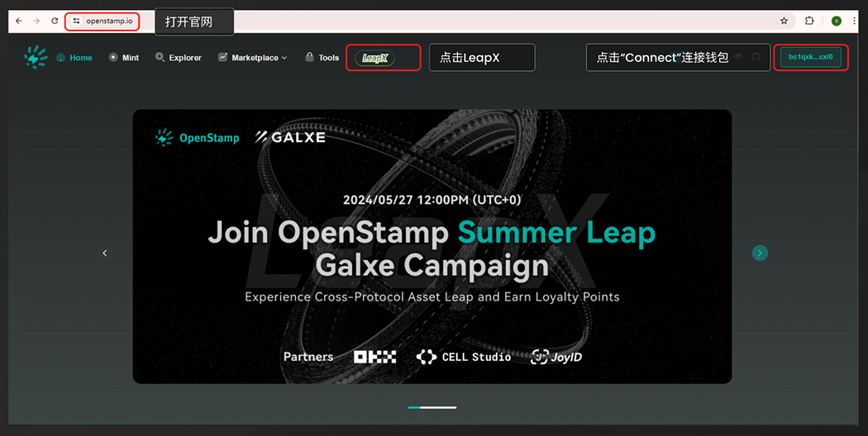Screen dimensions: 868x436
Task: Go back using the browser back arrow
Action: tap(19, 21)
